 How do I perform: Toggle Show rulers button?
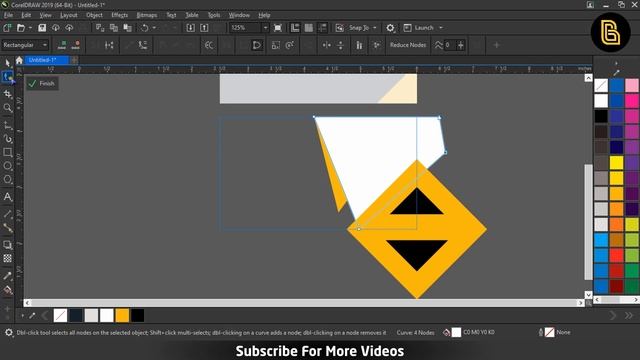coord(295,28)
